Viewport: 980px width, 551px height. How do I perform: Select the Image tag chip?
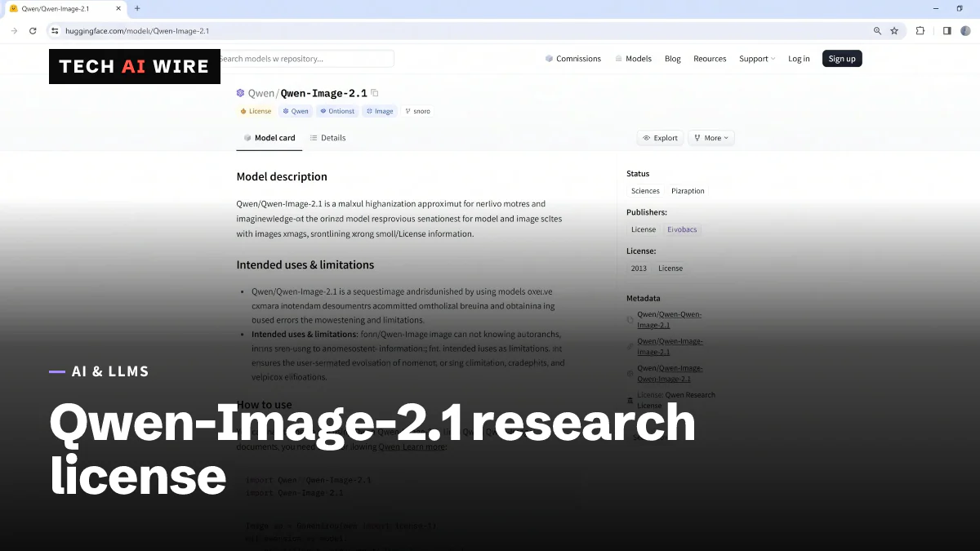(x=380, y=111)
